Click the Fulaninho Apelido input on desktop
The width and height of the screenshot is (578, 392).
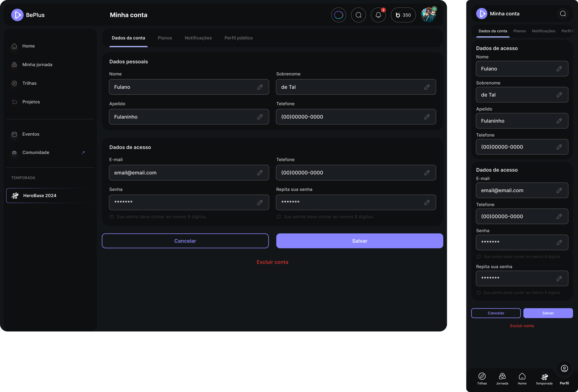(189, 117)
